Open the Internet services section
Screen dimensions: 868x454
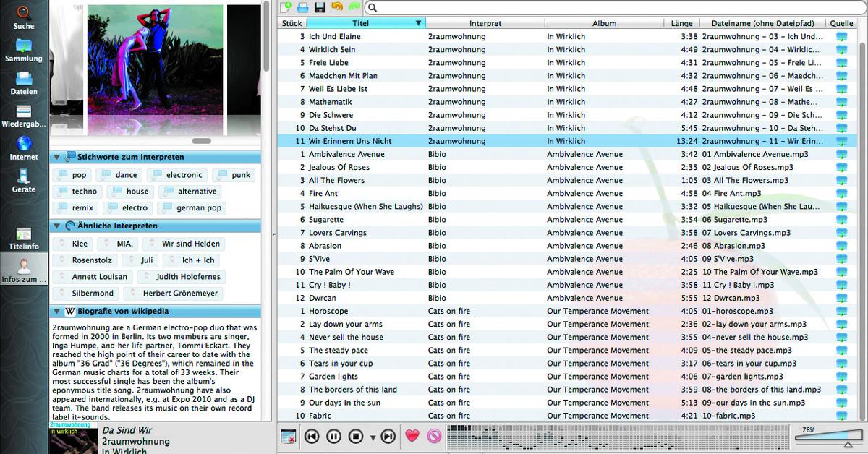pos(24,149)
